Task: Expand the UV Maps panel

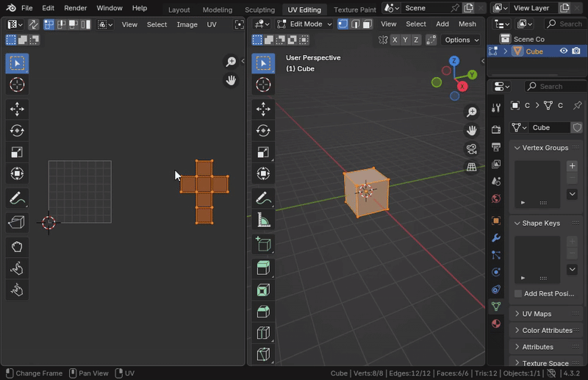Action: [x=537, y=314]
